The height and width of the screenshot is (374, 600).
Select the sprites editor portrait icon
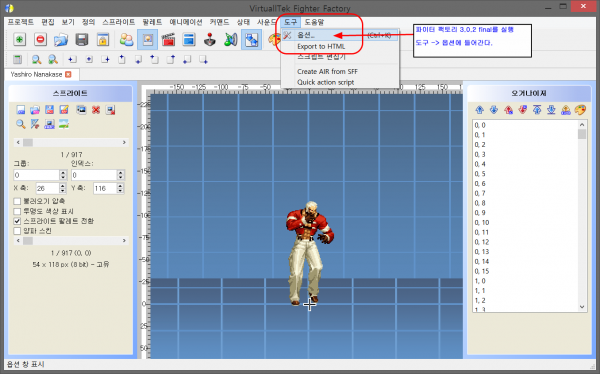(x=148, y=39)
